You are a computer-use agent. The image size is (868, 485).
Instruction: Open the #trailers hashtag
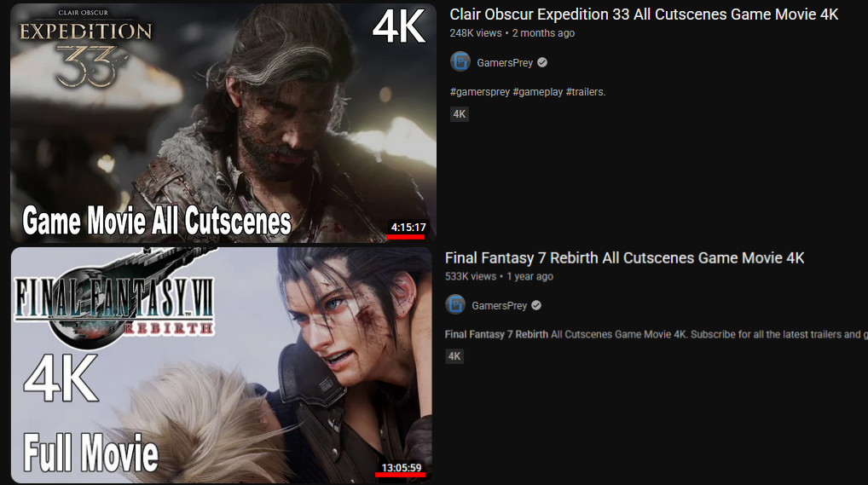(586, 92)
